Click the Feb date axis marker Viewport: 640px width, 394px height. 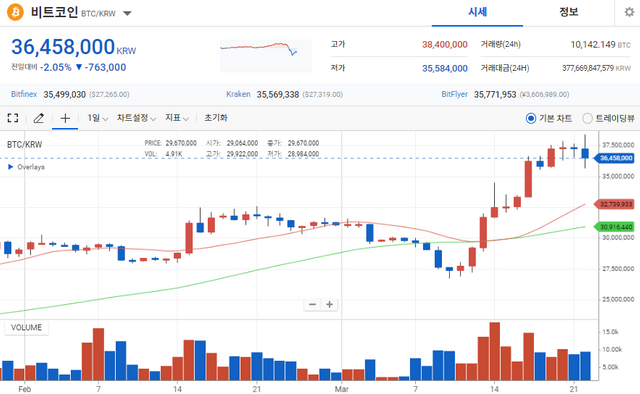pos(24,389)
